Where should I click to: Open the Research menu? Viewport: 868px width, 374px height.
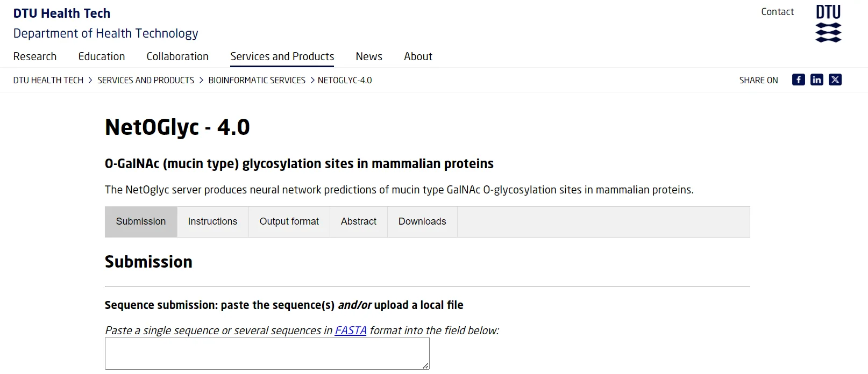point(35,56)
